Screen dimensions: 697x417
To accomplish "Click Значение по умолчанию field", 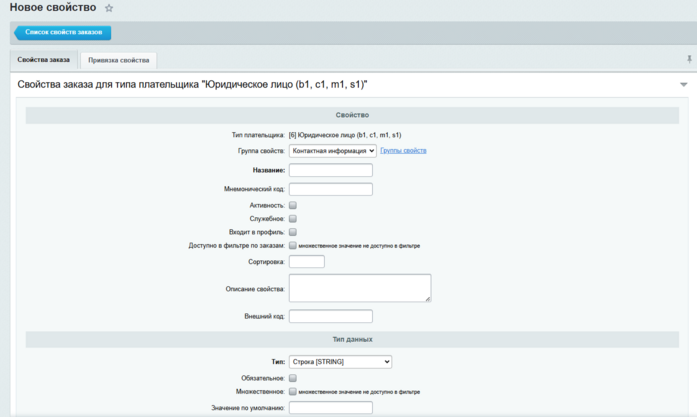I will tap(331, 408).
